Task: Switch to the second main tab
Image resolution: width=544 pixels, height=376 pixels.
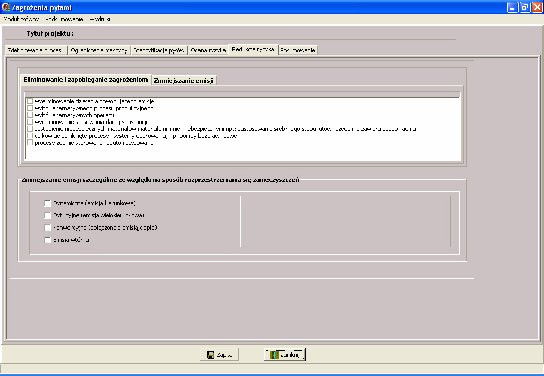Action: click(x=99, y=50)
